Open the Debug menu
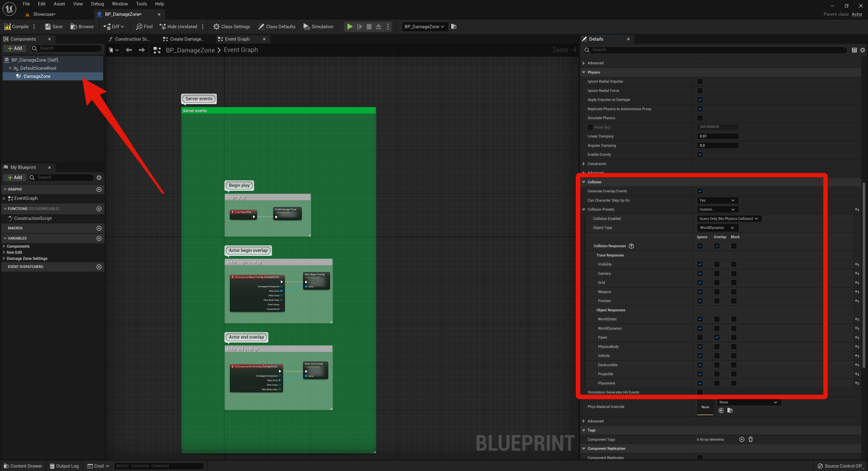 [97, 4]
